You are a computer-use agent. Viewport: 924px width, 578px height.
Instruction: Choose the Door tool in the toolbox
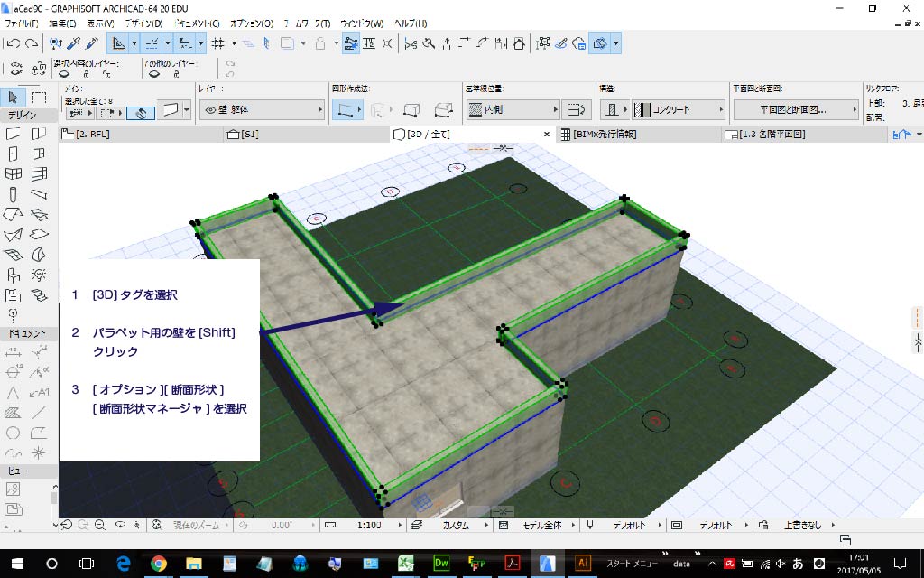click(13, 154)
